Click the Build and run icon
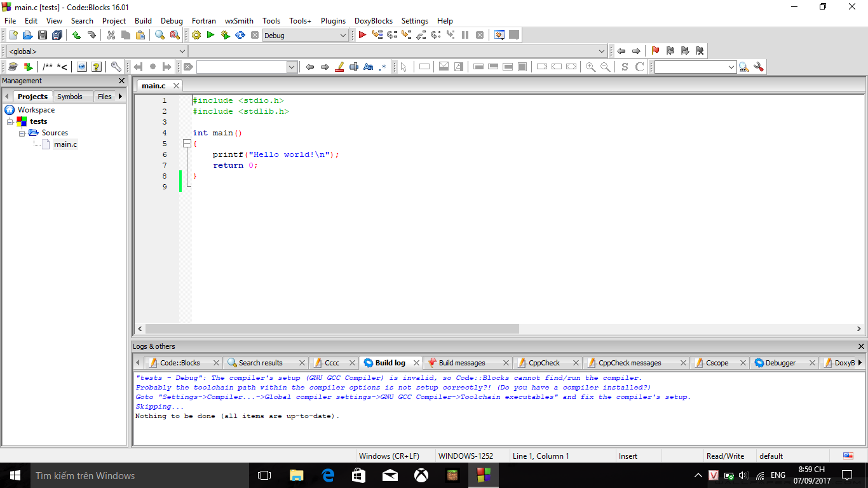The width and height of the screenshot is (868, 488). [x=225, y=36]
